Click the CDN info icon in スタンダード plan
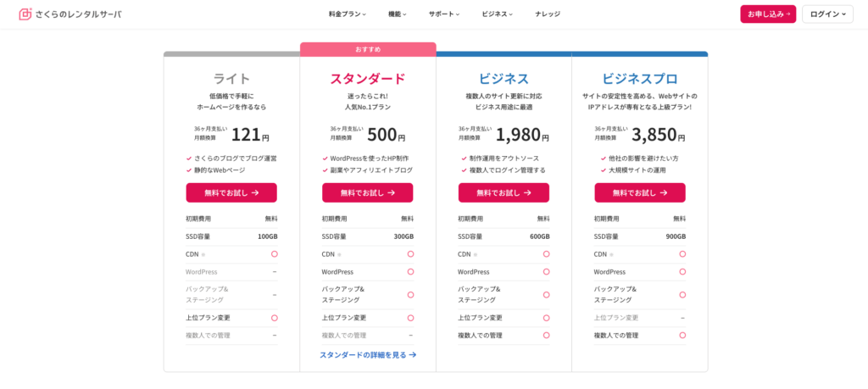This screenshot has width=868, height=389. (339, 254)
